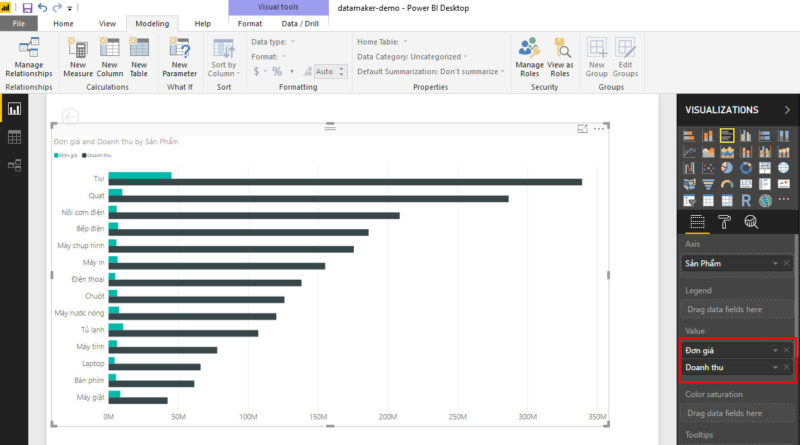The width and height of the screenshot is (800, 445).
Task: Click Manage Relationships in the ribbon
Action: tap(29, 56)
